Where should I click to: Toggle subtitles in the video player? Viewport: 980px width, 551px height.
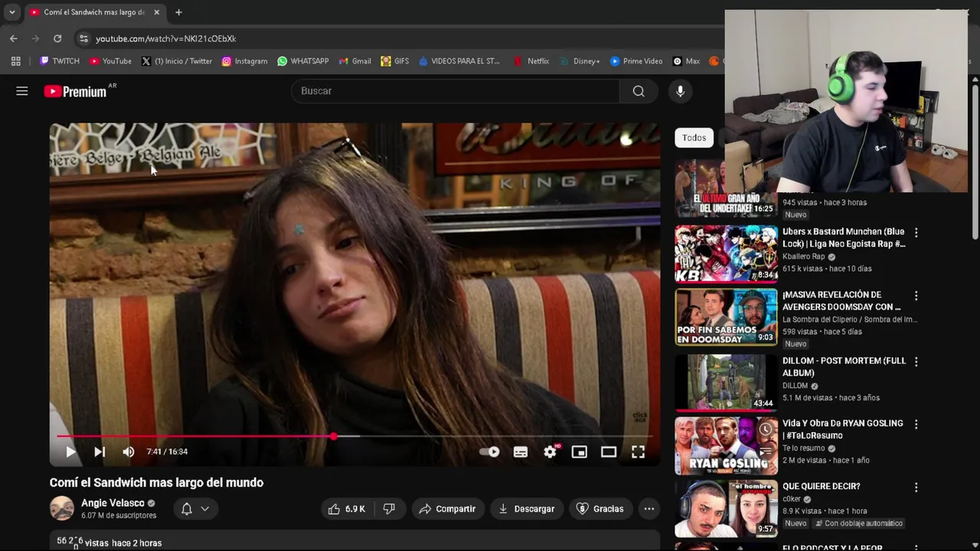(x=521, y=452)
